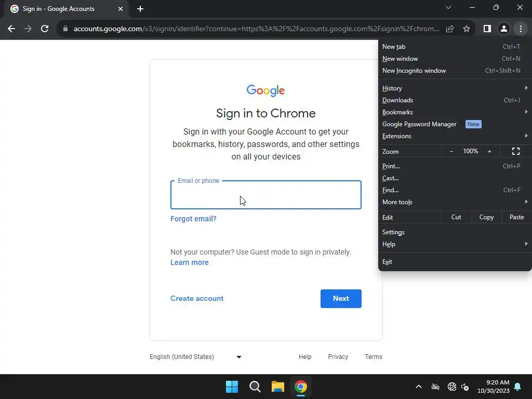This screenshot has width=532, height=399.
Task: Click the OneDrive cloud tray icon
Action: [435, 387]
